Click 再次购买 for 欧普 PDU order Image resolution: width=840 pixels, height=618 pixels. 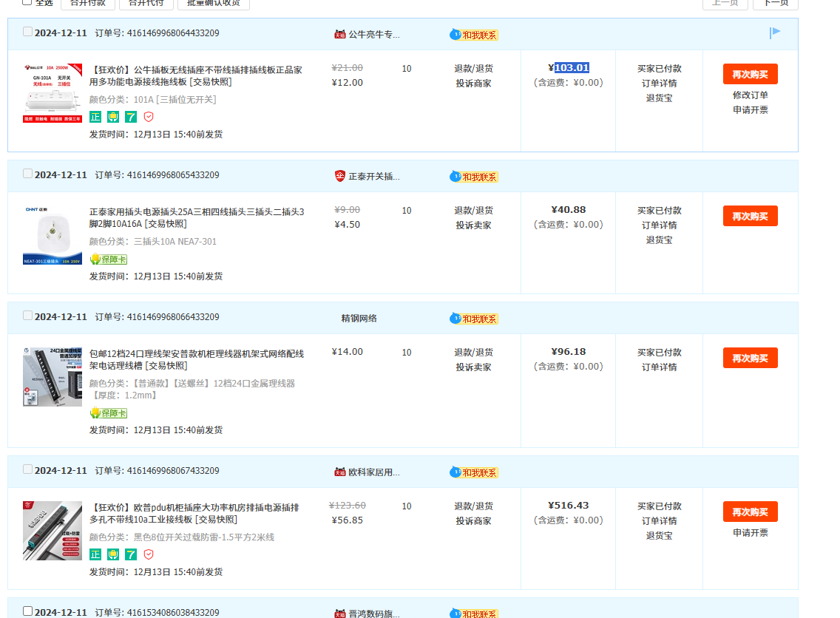click(x=750, y=512)
